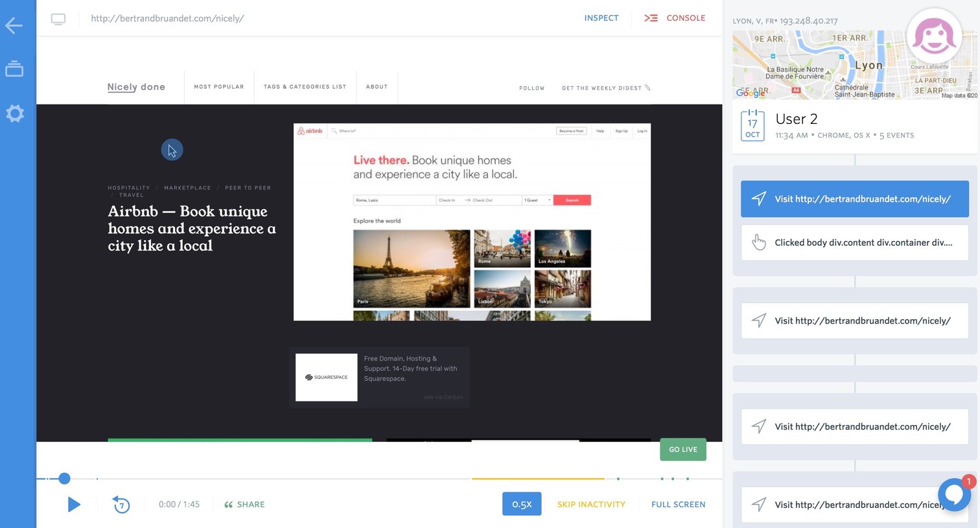980x528 pixels.
Task: Click the pink user avatar
Action: (934, 36)
